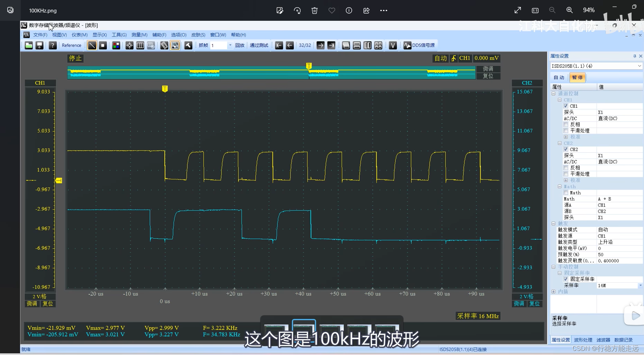Enable the Math channel checkbox
This screenshot has width=644, height=355.
[x=566, y=193]
